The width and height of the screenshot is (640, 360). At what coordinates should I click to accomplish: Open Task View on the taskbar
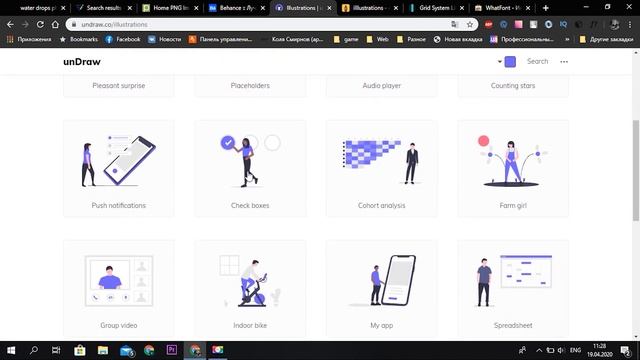[56, 350]
